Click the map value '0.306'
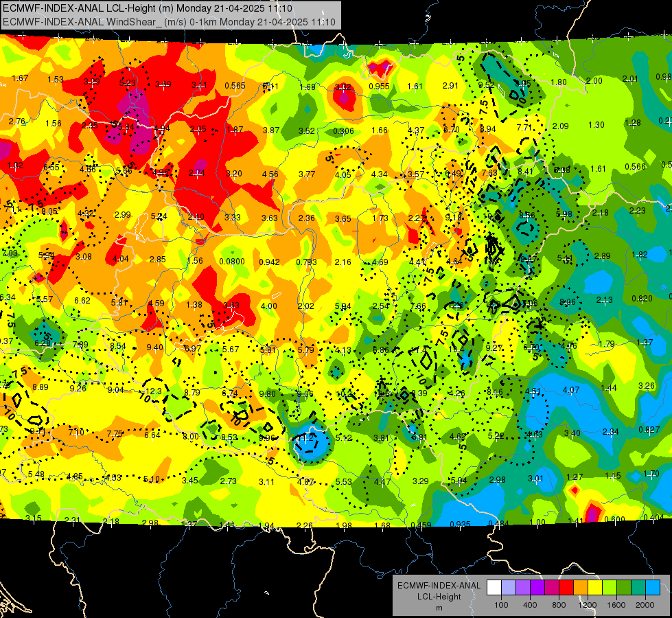This screenshot has height=618, width=672. pos(343,130)
